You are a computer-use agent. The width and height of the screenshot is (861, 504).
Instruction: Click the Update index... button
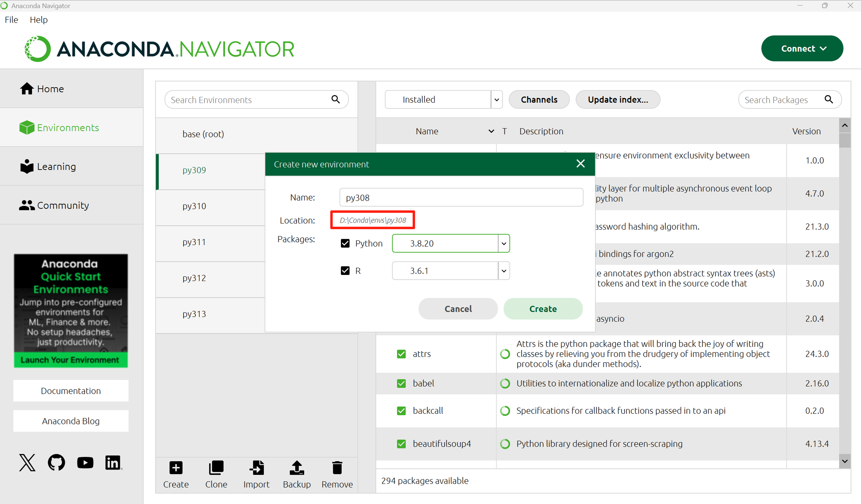(x=618, y=99)
